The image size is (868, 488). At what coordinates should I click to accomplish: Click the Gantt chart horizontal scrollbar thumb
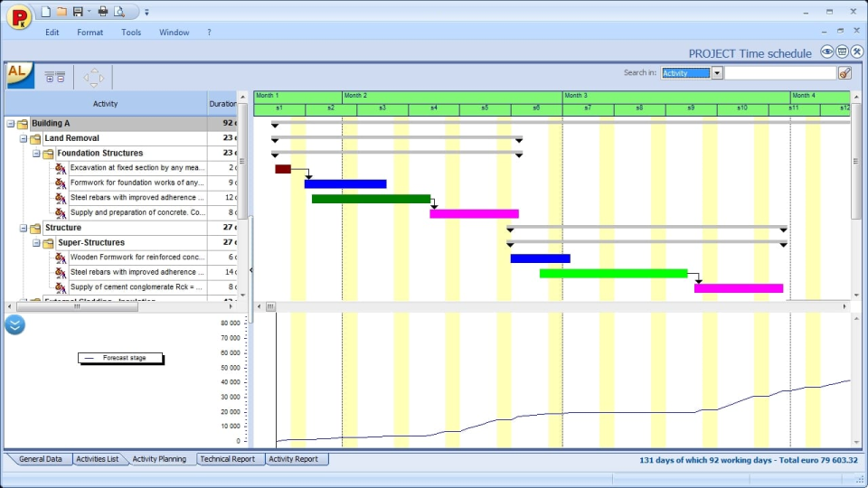(x=270, y=306)
